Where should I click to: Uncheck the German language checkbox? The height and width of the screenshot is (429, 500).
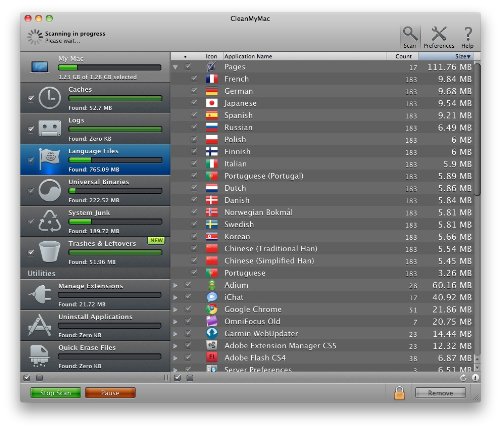pos(194,90)
